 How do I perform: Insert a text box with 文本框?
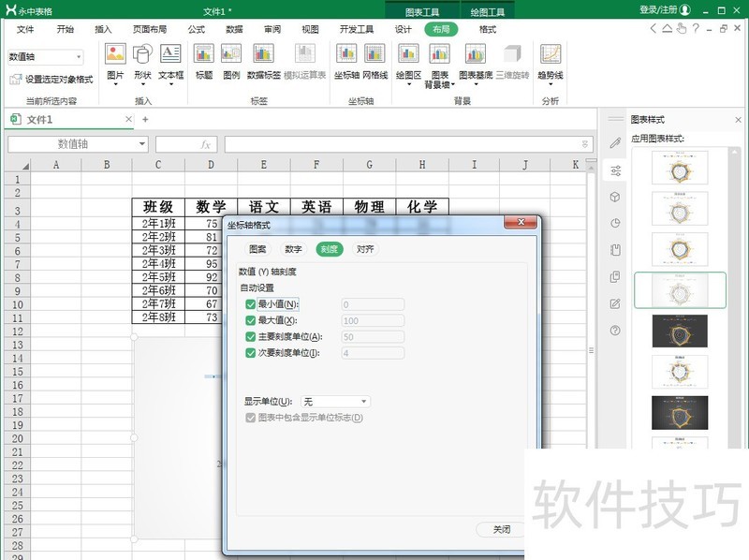click(170, 54)
